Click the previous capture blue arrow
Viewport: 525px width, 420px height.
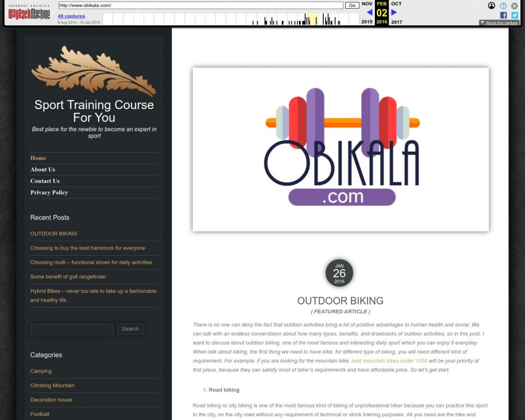tap(369, 12)
